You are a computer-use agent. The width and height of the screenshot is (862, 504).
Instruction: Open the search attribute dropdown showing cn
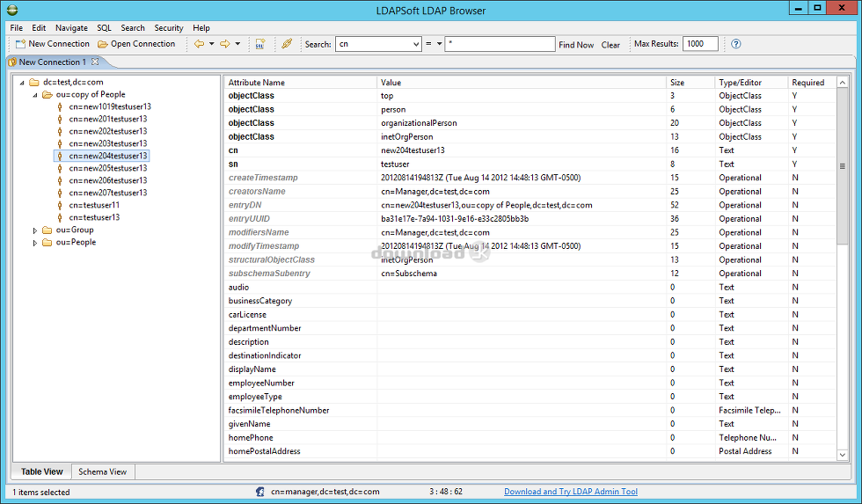[x=416, y=45]
